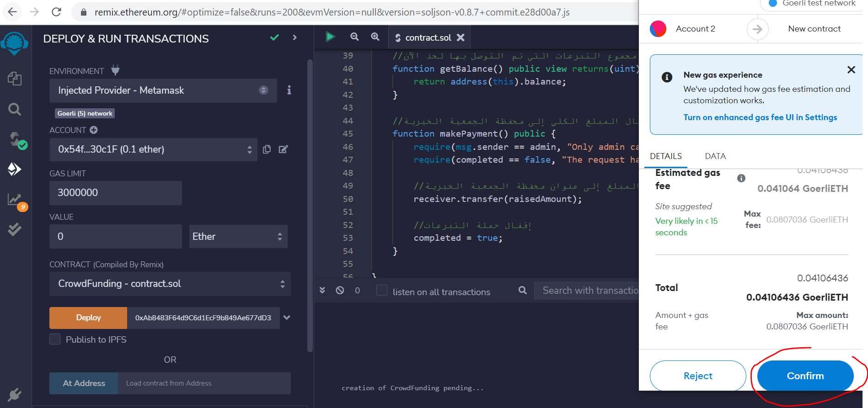Image resolution: width=868 pixels, height=408 pixels.
Task: Open the Ether unit dropdown
Action: (238, 236)
